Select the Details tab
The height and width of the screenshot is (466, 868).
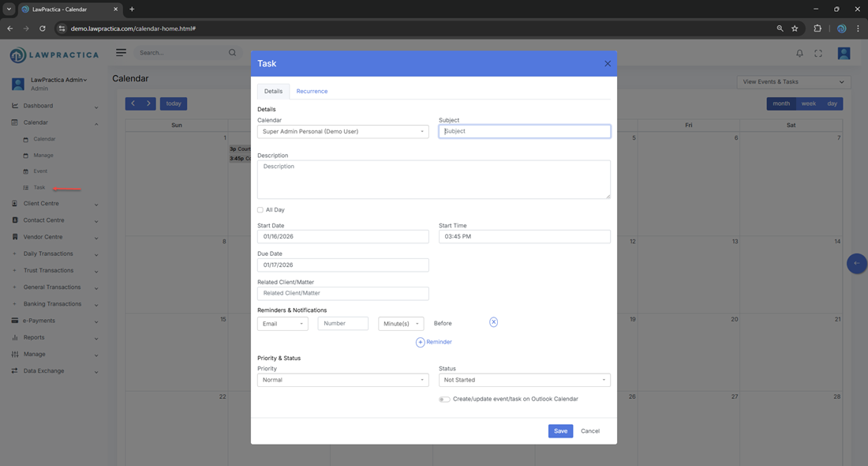273,92
